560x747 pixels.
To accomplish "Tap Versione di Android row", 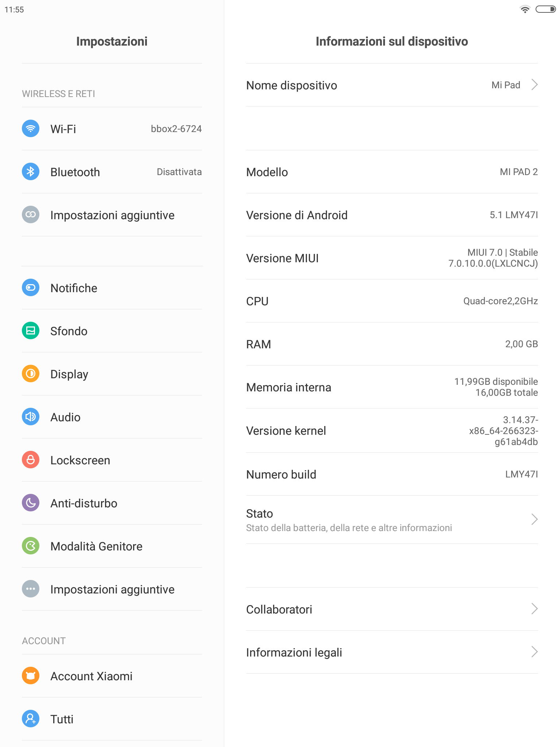I will point(392,215).
